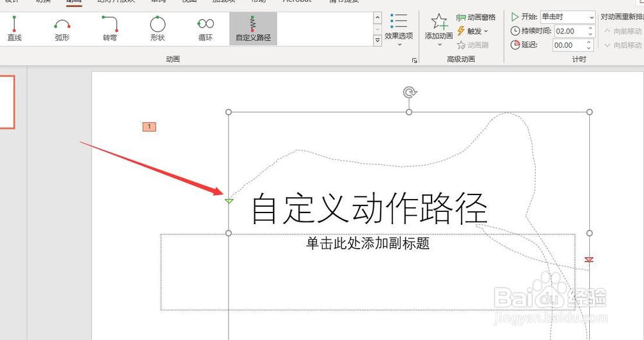Click the rotation handle above the title box

[410, 92]
